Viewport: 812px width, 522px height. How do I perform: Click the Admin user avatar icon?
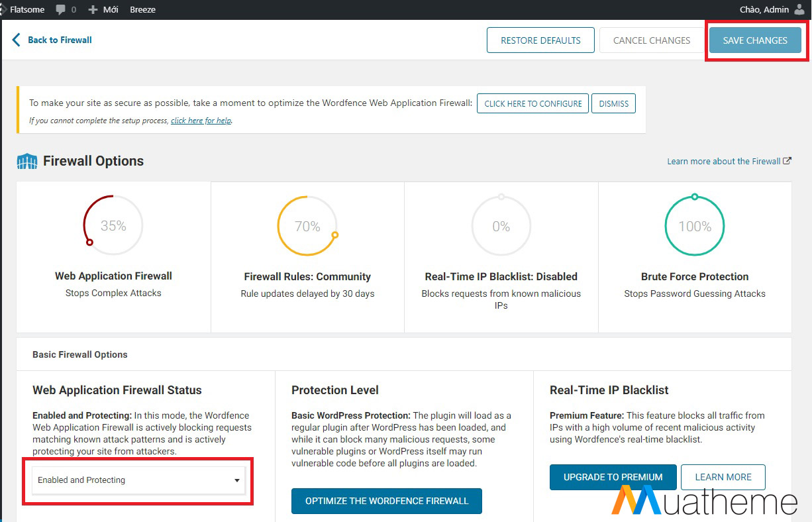pos(799,10)
